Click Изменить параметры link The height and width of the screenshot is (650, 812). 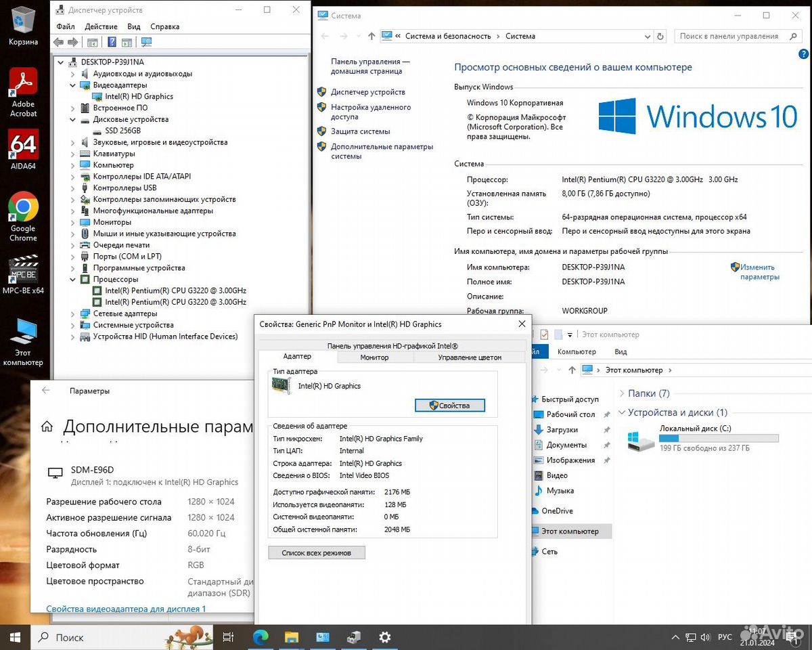(x=759, y=272)
